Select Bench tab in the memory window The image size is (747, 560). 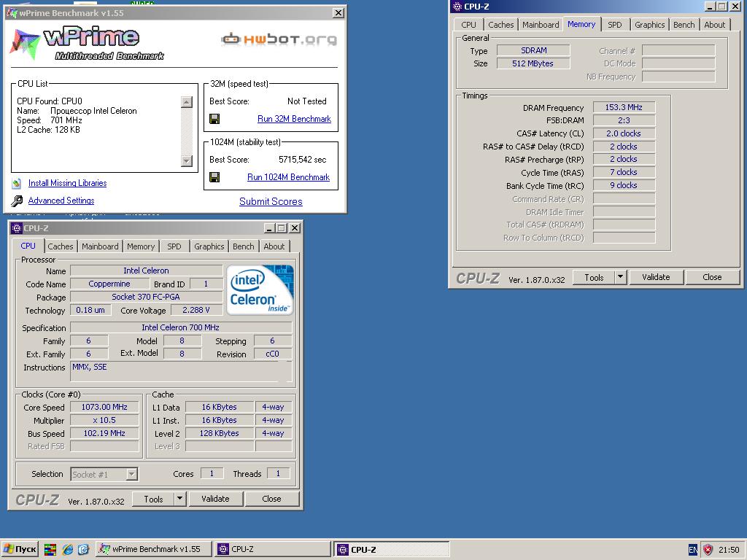coord(684,25)
